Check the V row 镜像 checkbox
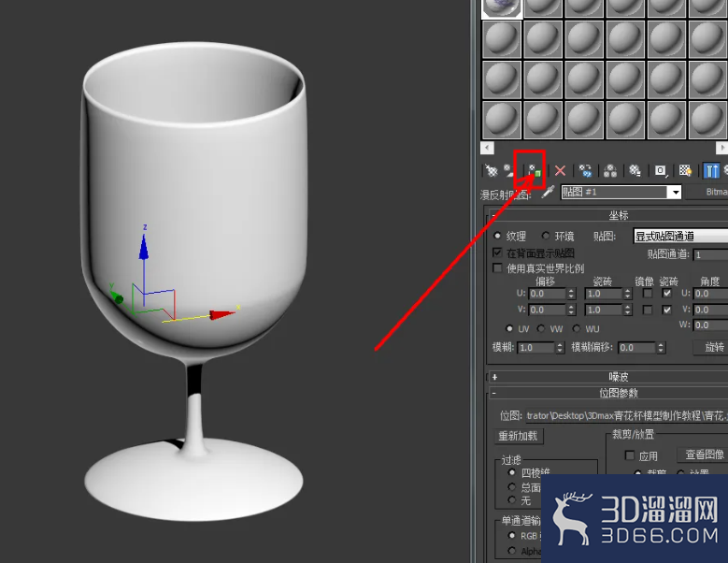728x563 pixels. coord(648,310)
